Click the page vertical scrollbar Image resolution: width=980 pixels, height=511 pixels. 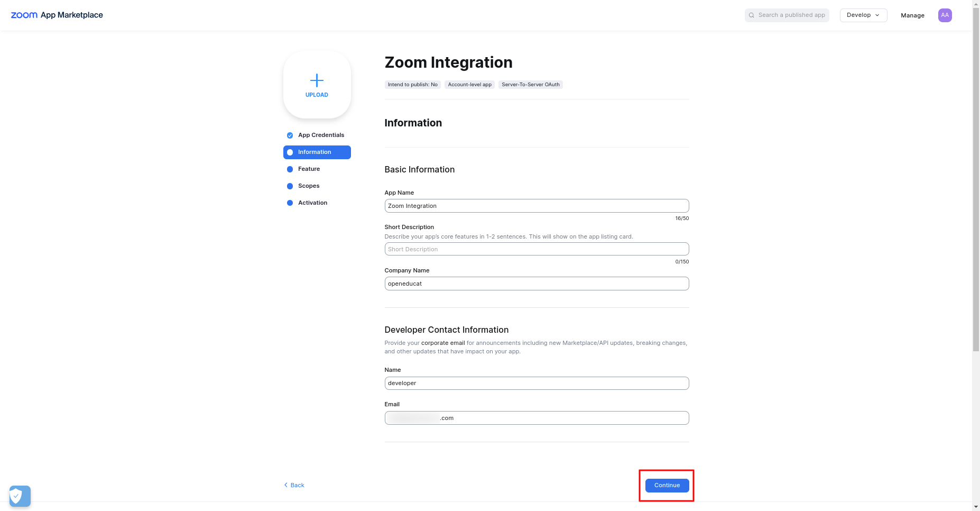(976, 185)
